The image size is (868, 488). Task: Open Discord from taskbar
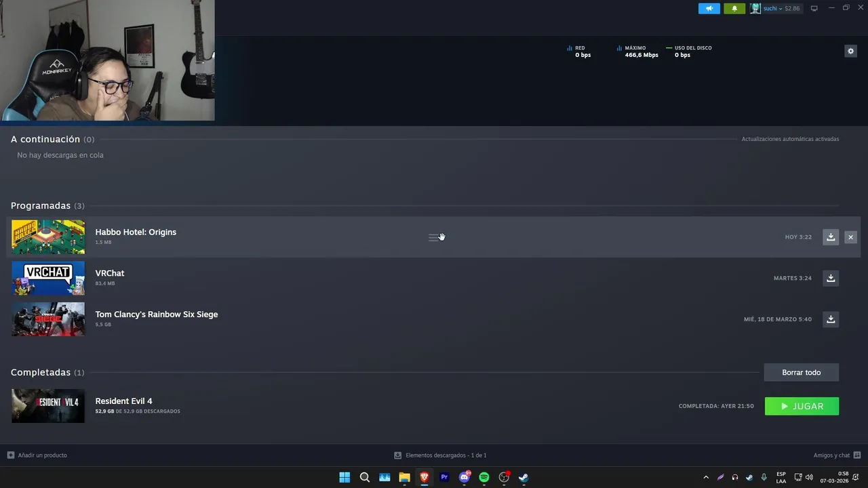(465, 477)
